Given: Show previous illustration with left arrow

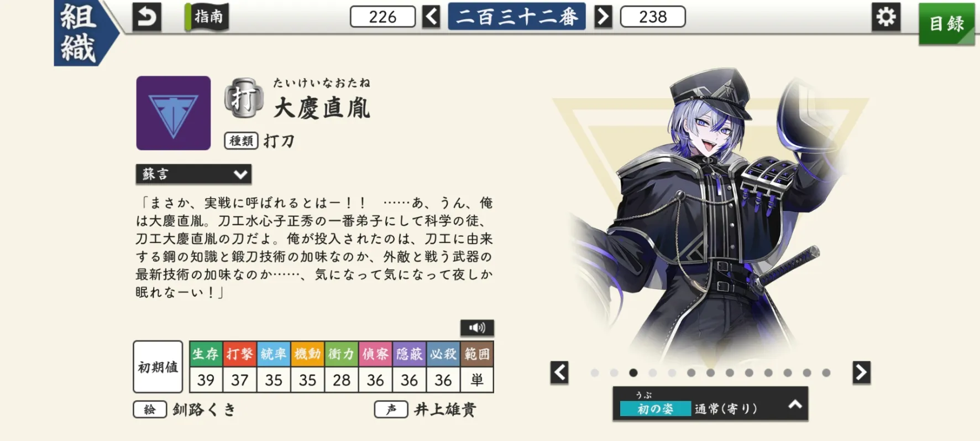Looking at the screenshot, I should (559, 372).
